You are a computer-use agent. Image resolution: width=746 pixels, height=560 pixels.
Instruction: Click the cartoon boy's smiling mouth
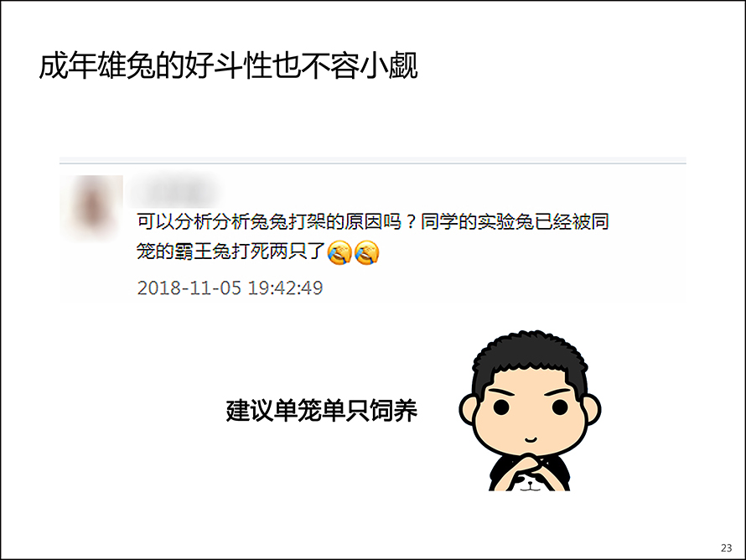[x=531, y=440]
